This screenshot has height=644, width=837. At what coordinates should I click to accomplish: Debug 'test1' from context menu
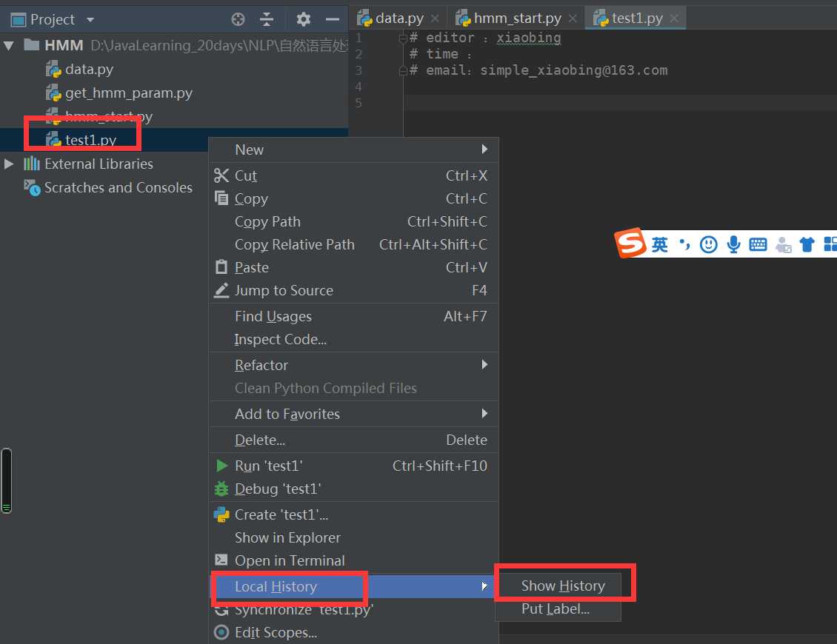[353, 489]
